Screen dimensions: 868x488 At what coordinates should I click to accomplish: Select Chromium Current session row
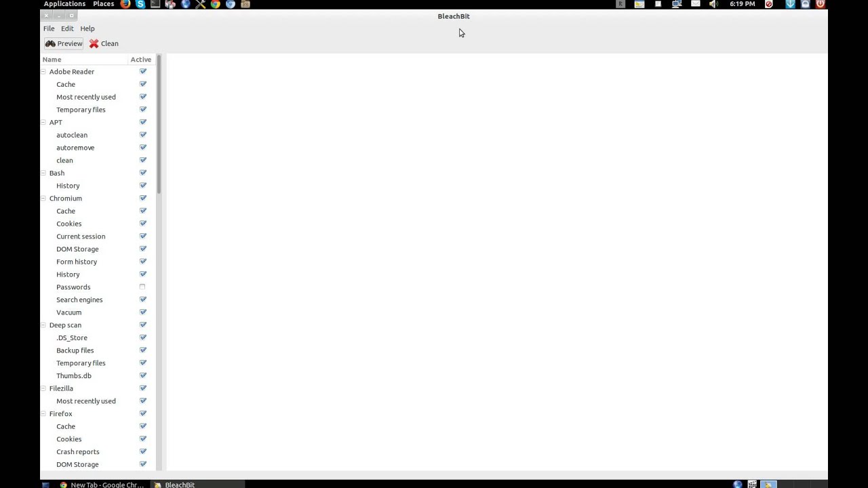click(98, 237)
